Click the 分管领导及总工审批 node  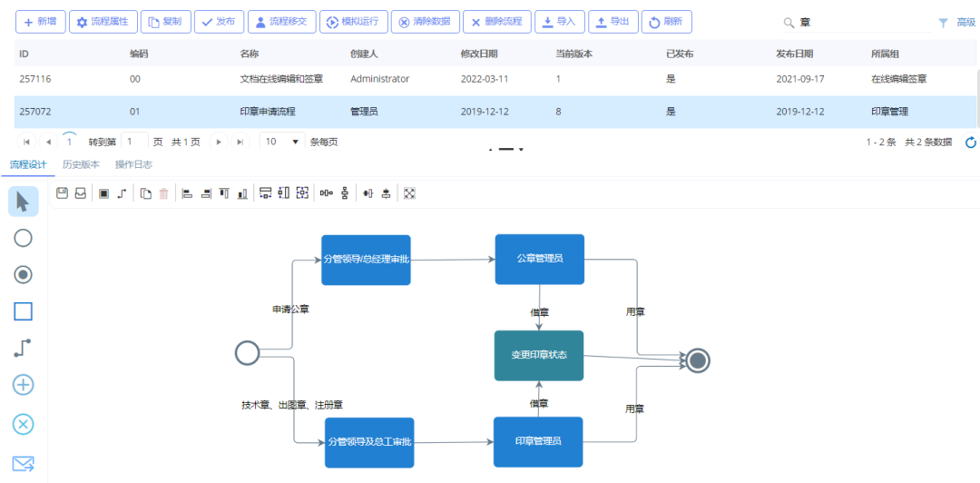coord(369,442)
